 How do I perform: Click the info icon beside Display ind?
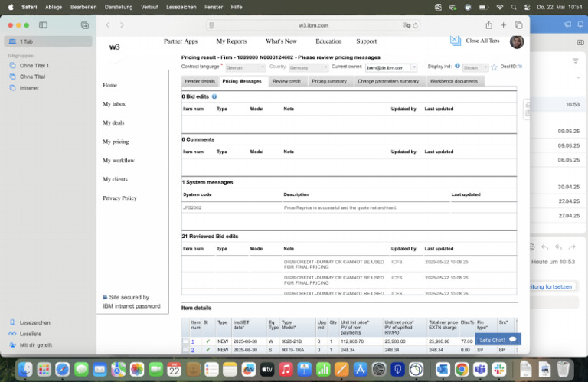tap(457, 66)
